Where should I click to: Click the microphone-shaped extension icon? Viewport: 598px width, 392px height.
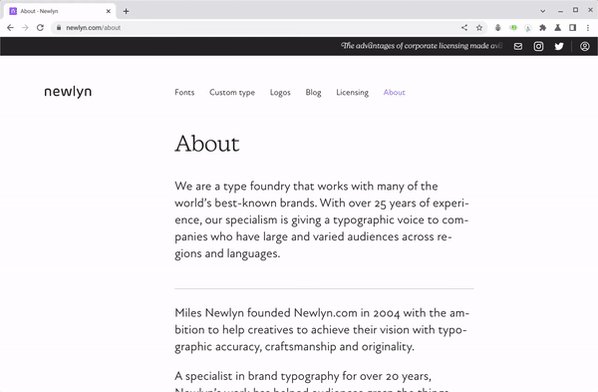(x=498, y=27)
